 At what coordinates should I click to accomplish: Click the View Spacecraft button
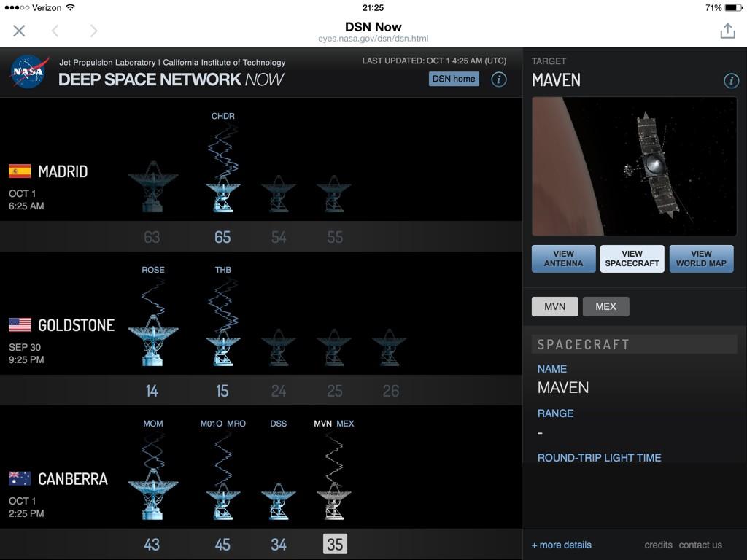(x=632, y=259)
